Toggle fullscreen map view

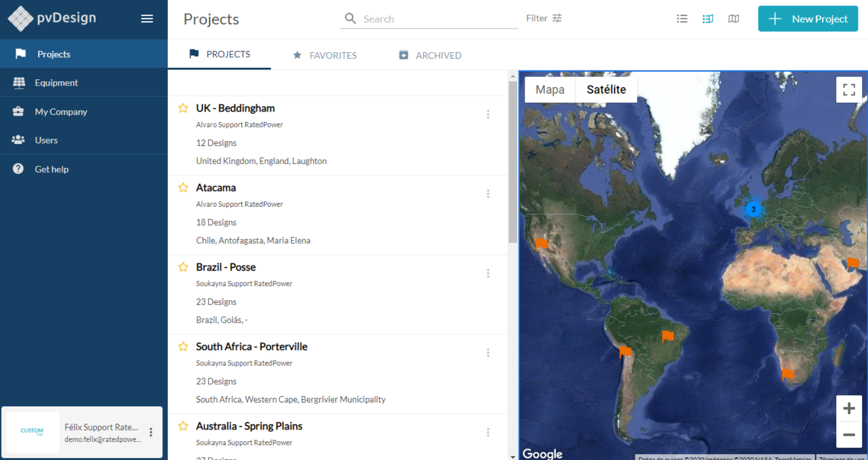coord(849,90)
